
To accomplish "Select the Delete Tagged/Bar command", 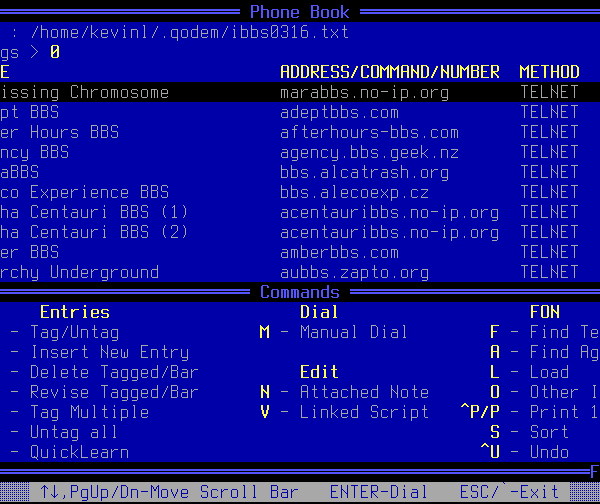I will pos(114,372).
